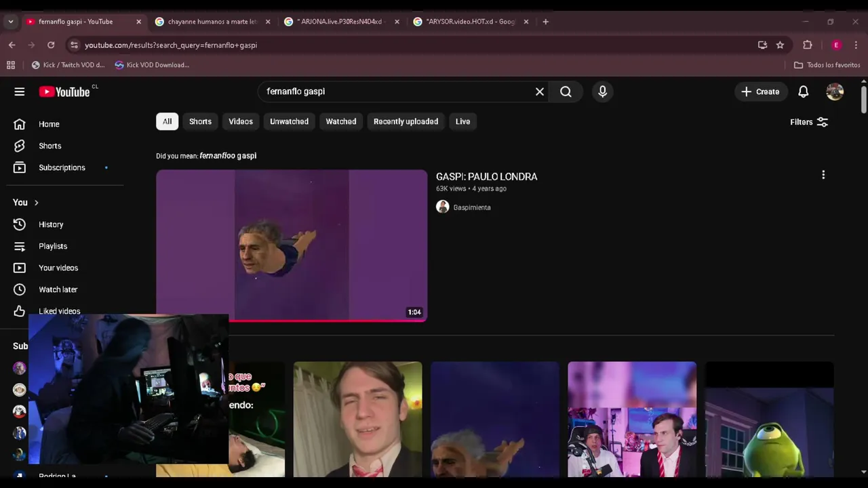868x488 pixels.
Task: Open the Short with green Mike Wazowski
Action: [x=769, y=419]
